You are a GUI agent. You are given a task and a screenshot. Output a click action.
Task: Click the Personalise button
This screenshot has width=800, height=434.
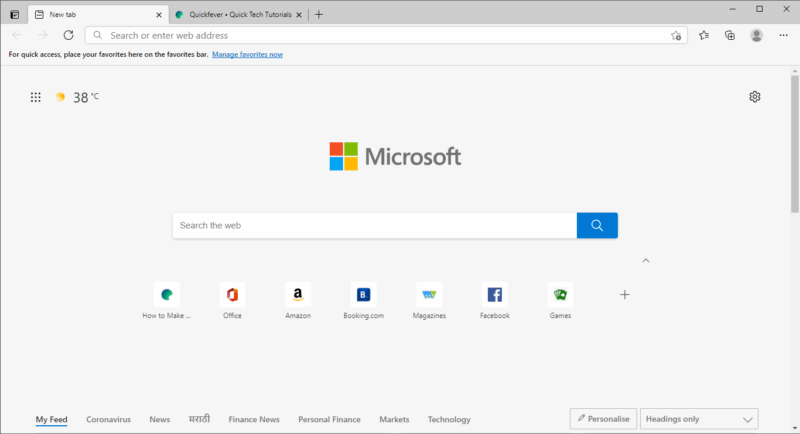coord(603,419)
